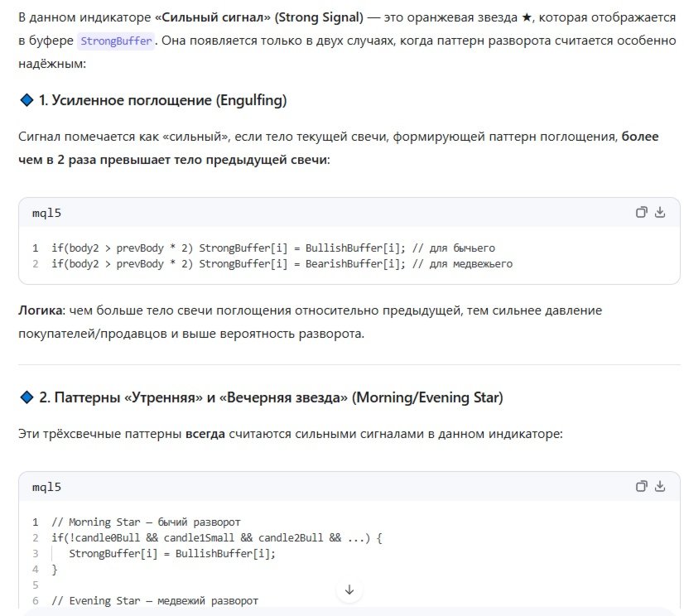Click code line with 'для медвежьего' comment
Screen dimensions: 689x616
pyautogui.click(x=282, y=263)
